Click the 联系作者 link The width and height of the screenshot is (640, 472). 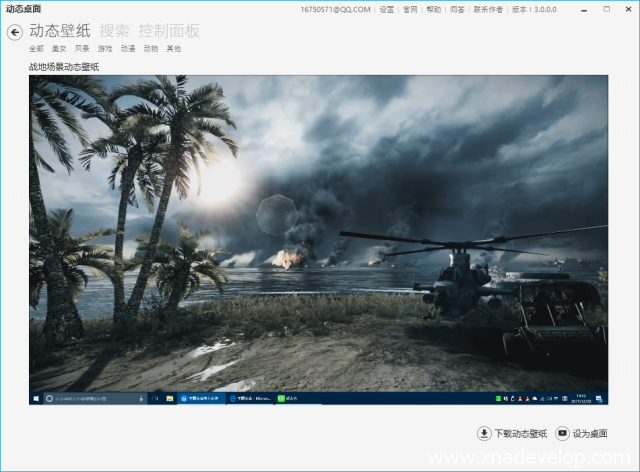coord(487,10)
